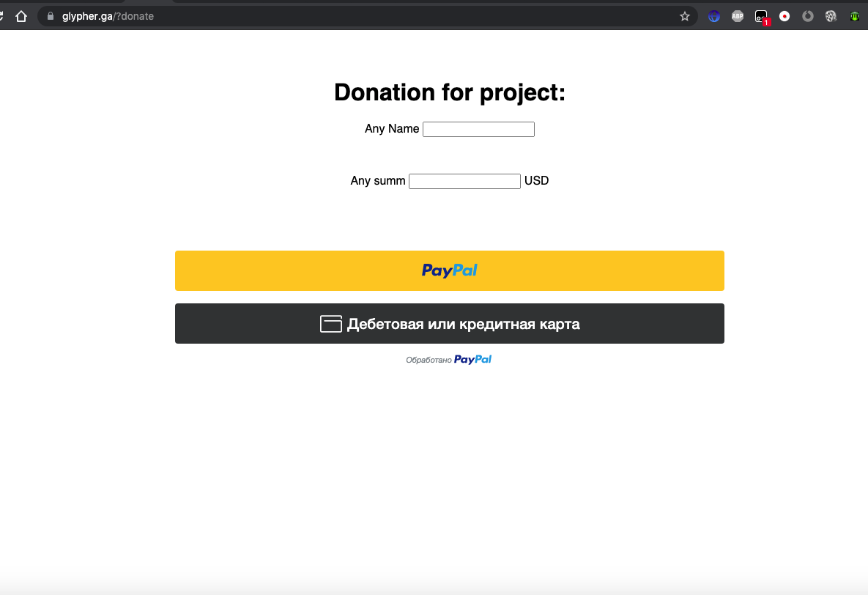Open the black extension with red badge 1
The height and width of the screenshot is (595, 868).
762,17
